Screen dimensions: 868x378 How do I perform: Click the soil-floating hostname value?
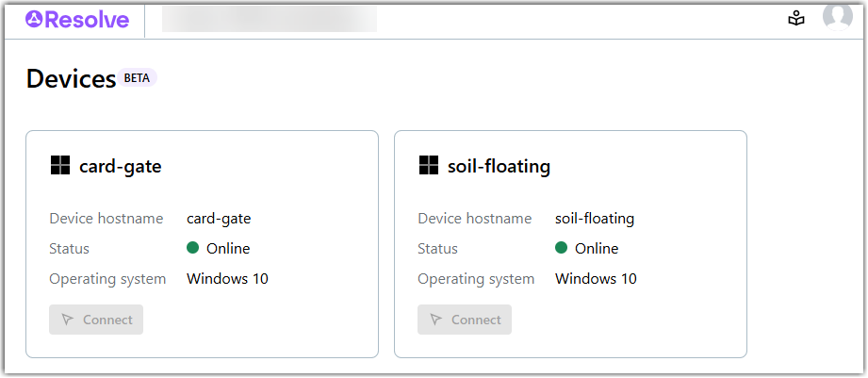pos(595,219)
